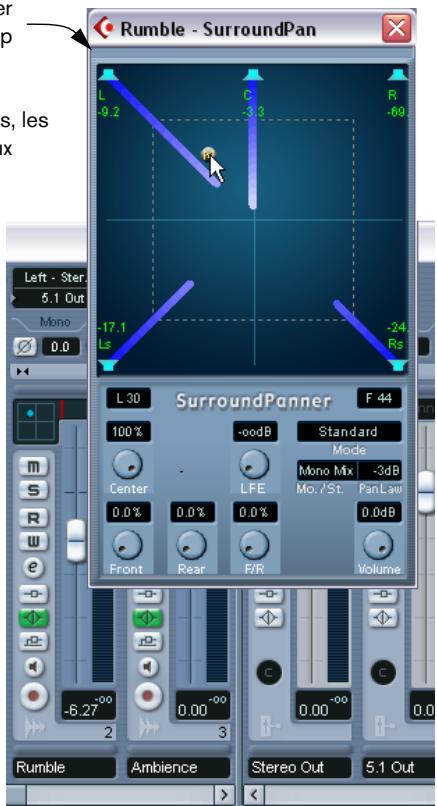Click the 5.1 Out channel fader handle
This screenshot has width=437, height=806.
(x=426, y=491)
